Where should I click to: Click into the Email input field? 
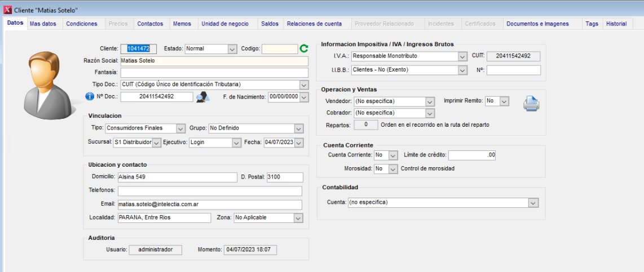point(209,204)
